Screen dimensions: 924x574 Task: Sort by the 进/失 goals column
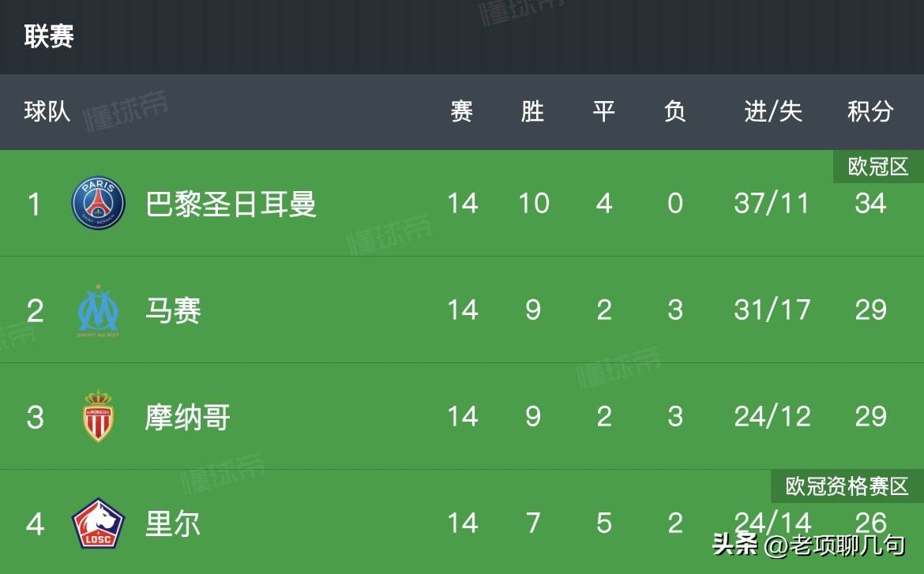coord(770,112)
